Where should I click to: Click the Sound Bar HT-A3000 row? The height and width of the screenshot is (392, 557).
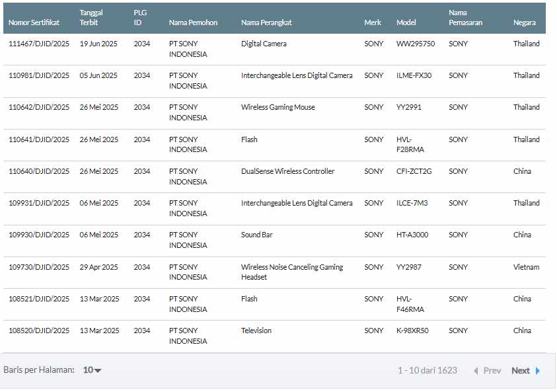[257, 235]
